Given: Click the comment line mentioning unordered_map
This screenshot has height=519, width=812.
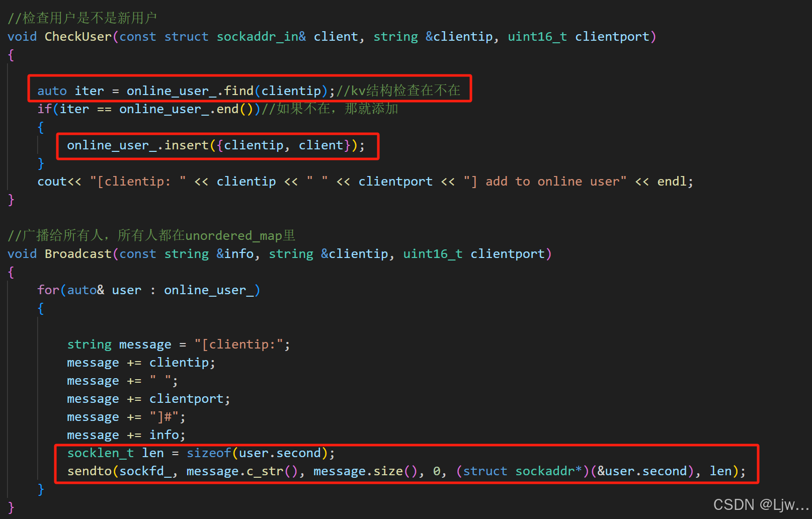Looking at the screenshot, I should (x=151, y=235).
